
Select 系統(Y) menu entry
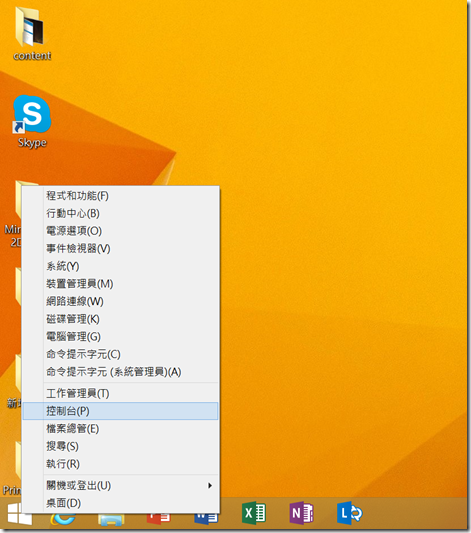click(120, 266)
